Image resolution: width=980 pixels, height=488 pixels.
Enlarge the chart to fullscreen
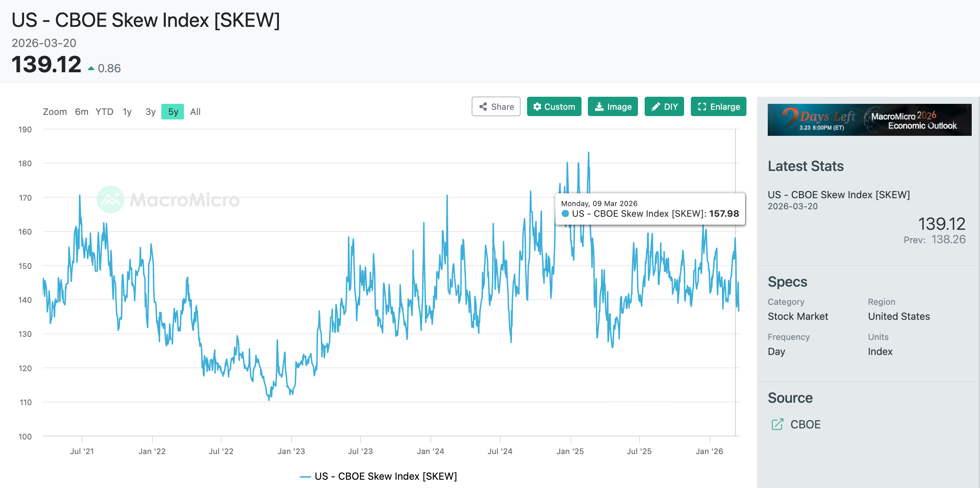pos(718,107)
